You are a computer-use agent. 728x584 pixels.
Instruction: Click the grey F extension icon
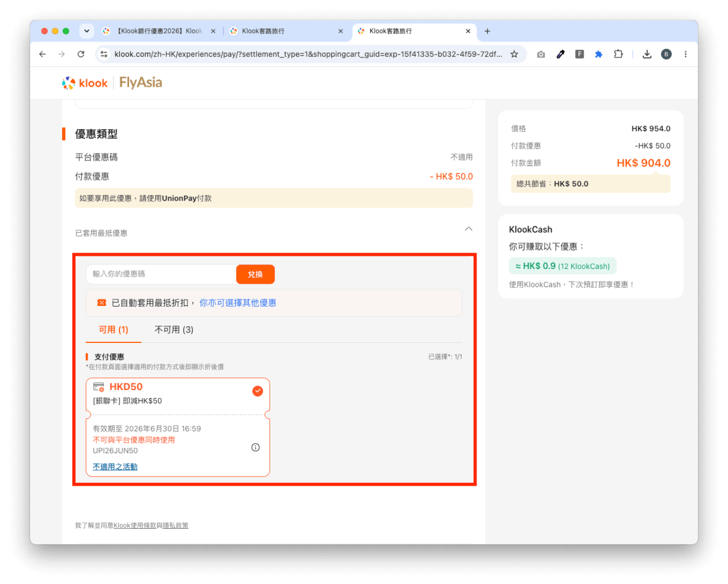click(580, 54)
